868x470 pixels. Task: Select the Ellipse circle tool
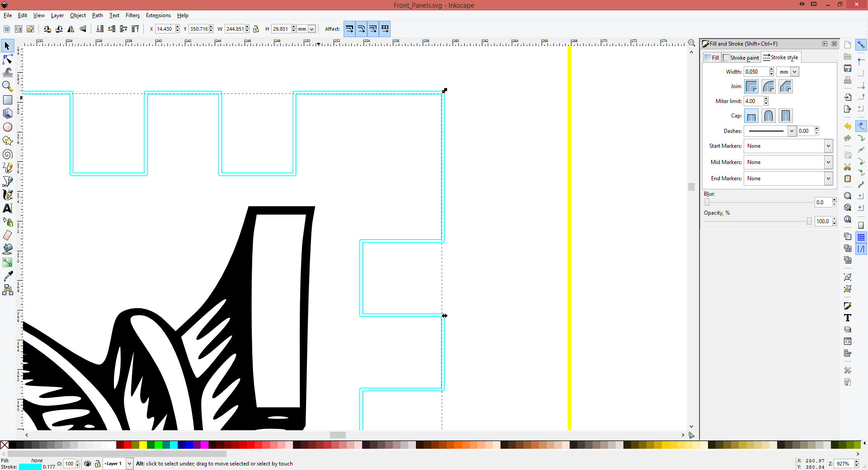click(7, 127)
